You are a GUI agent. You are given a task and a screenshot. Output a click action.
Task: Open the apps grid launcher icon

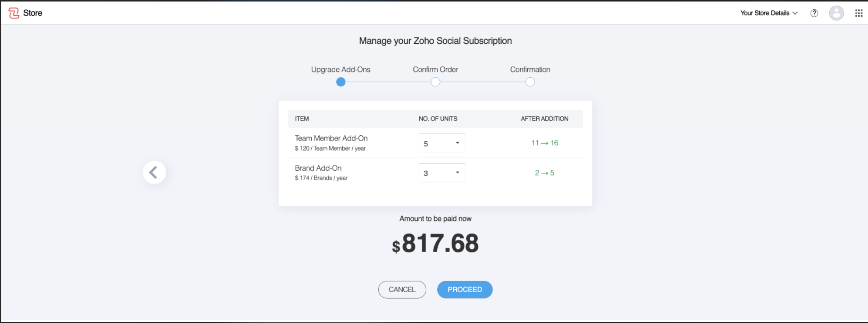859,13
